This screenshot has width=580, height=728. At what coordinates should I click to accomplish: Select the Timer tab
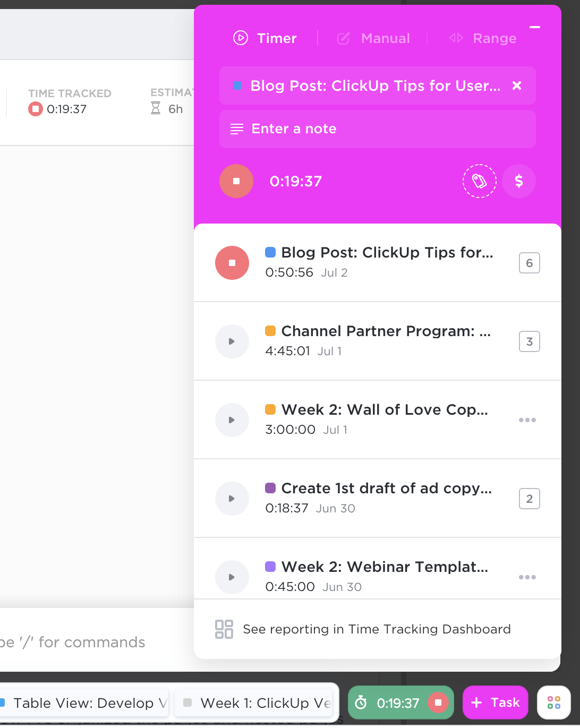(265, 38)
